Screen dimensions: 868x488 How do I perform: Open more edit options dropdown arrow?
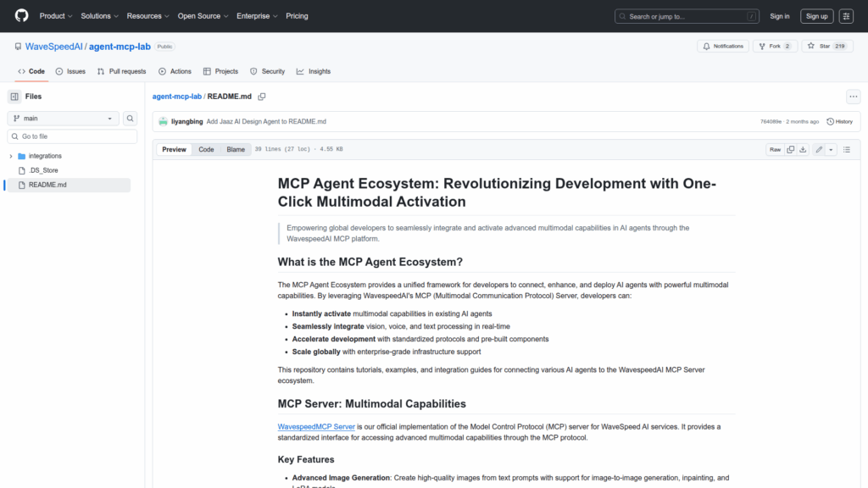coord(831,149)
